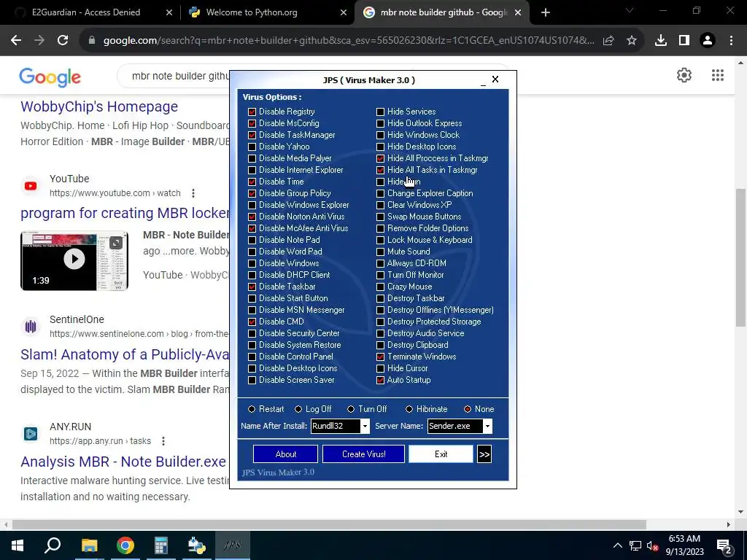Image resolution: width=747 pixels, height=560 pixels.
Task: Open Windows taskbar search
Action: (53, 545)
